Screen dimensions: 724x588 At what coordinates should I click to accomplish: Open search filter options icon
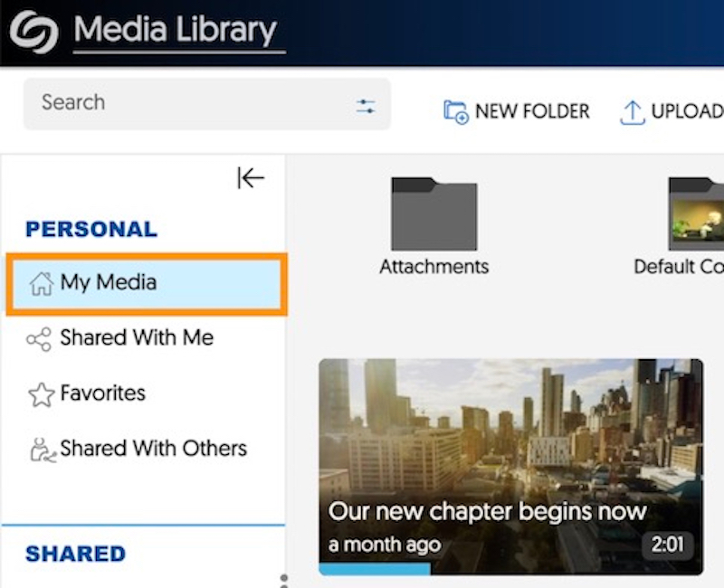pyautogui.click(x=366, y=106)
